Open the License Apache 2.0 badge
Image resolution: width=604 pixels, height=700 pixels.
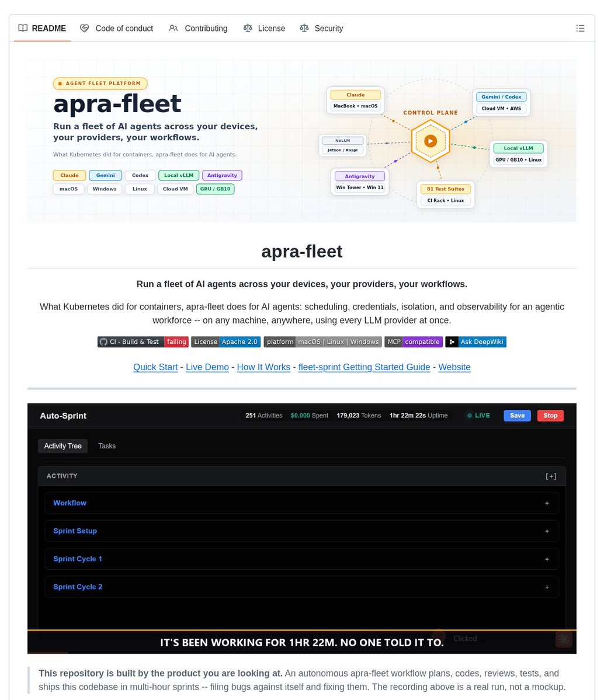226,342
